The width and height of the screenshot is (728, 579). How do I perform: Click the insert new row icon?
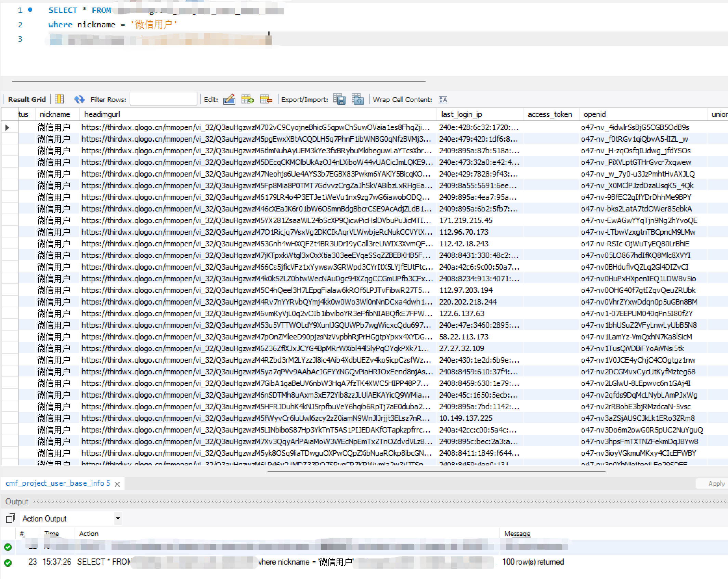click(x=247, y=99)
